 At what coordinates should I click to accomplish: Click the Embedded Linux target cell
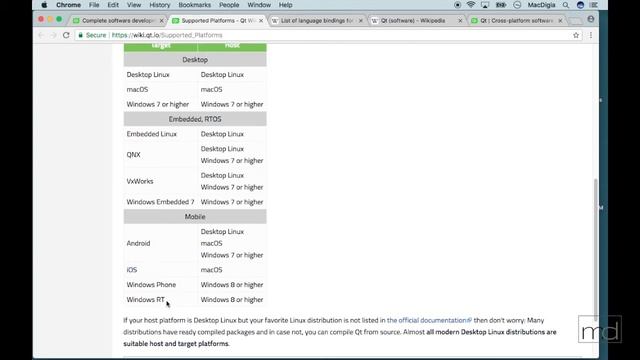tap(161, 134)
